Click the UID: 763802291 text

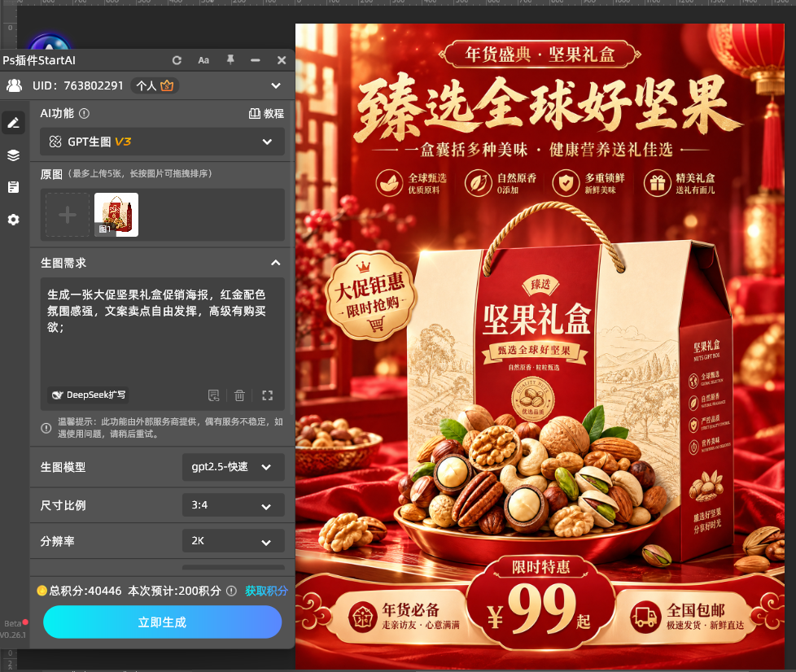77,85
